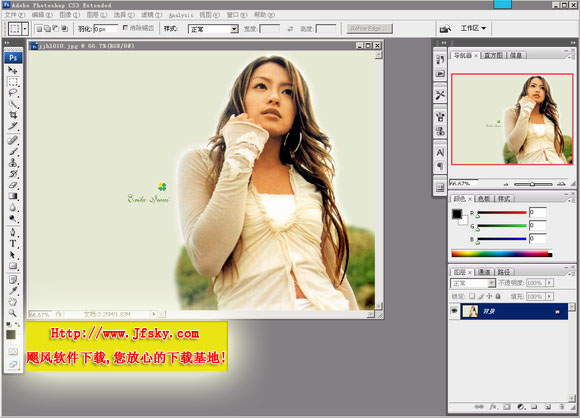Select the Healing Brush tool
This screenshot has width=580, height=418.
[x=13, y=140]
